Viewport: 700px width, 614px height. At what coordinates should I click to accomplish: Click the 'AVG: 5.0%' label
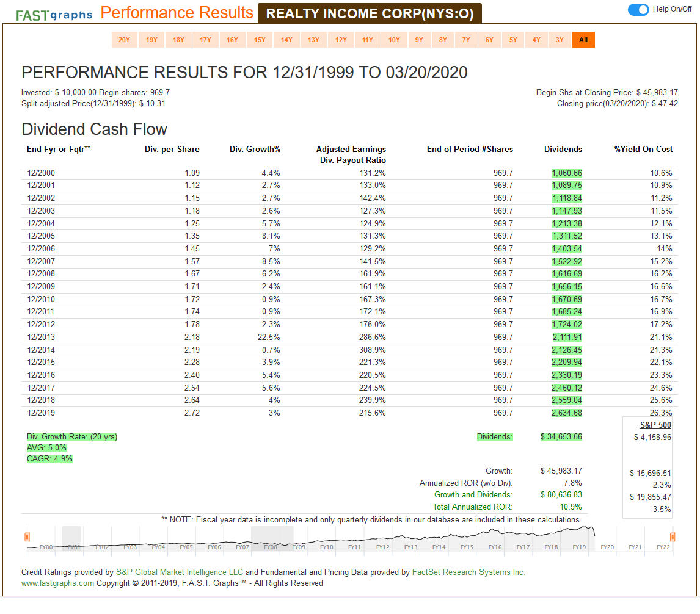46,447
